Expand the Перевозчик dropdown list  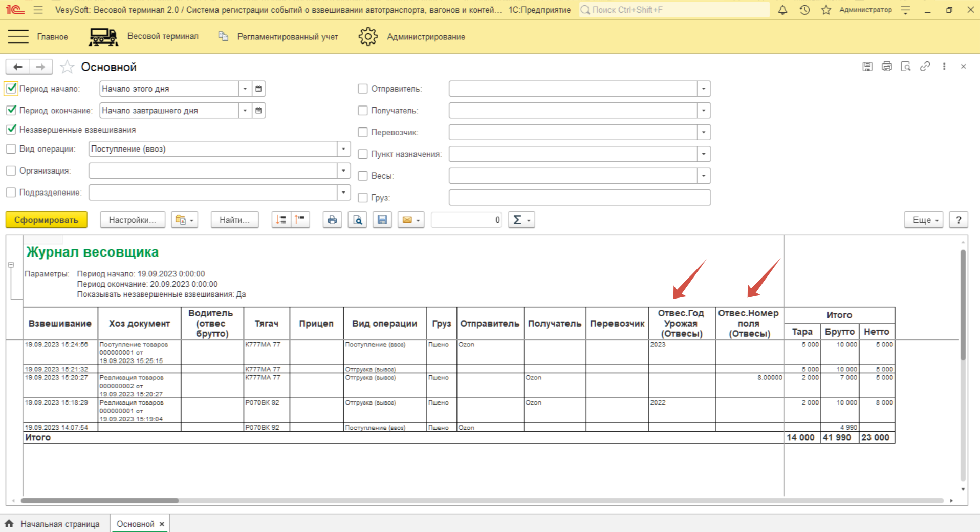(704, 132)
